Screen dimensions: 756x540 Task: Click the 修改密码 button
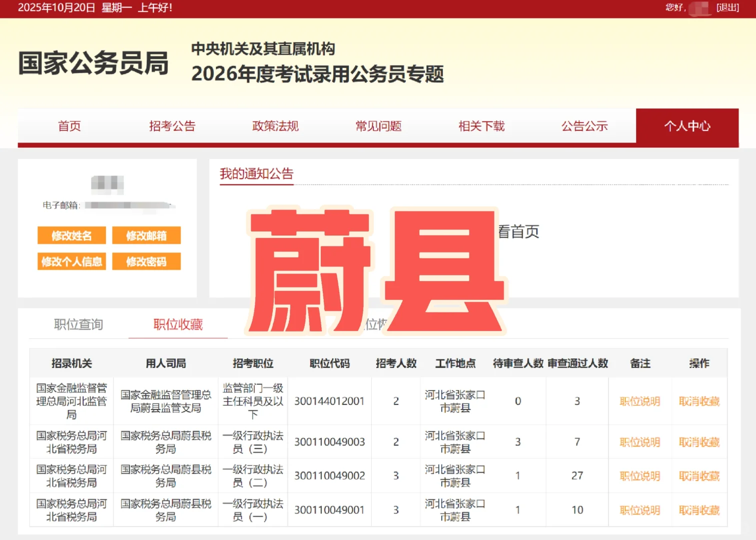tap(146, 261)
